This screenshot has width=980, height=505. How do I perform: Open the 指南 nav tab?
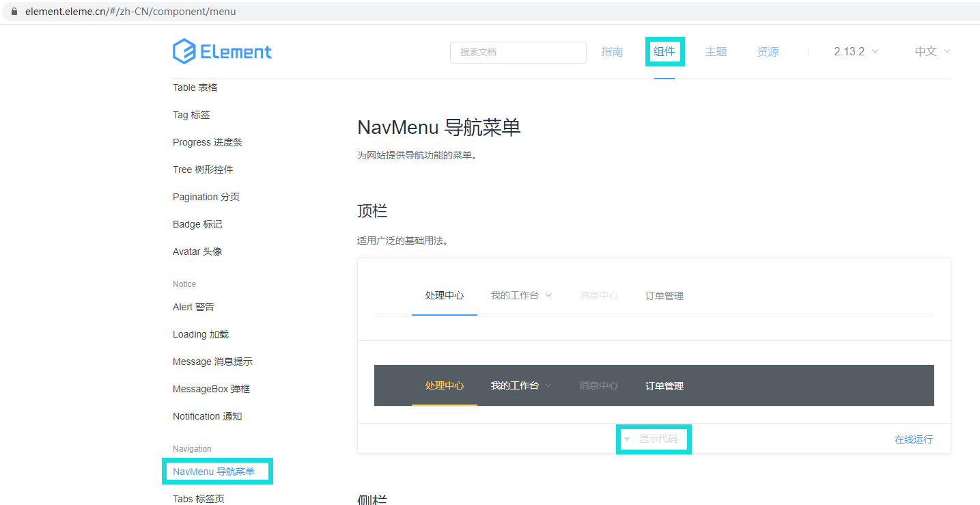point(612,51)
